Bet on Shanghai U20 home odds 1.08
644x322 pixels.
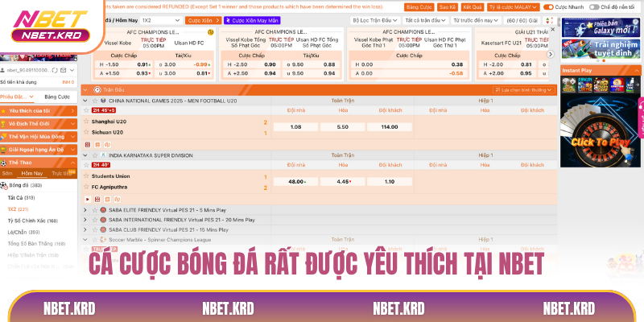[x=295, y=127]
